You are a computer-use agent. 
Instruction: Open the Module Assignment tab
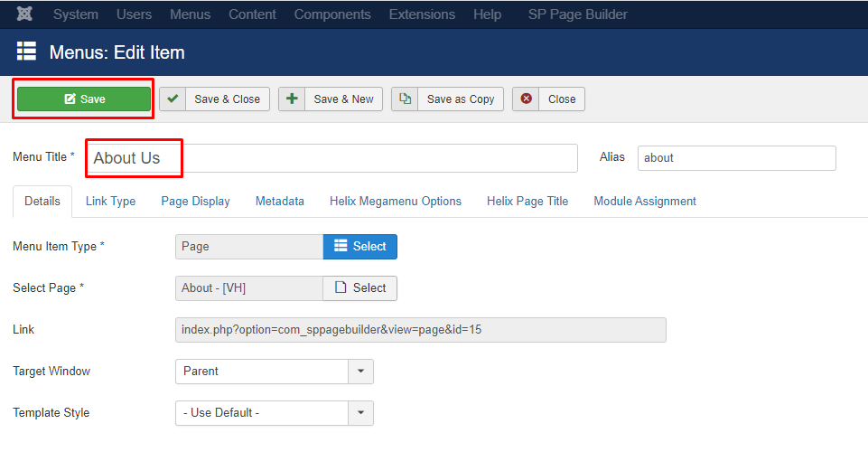pyautogui.click(x=645, y=201)
